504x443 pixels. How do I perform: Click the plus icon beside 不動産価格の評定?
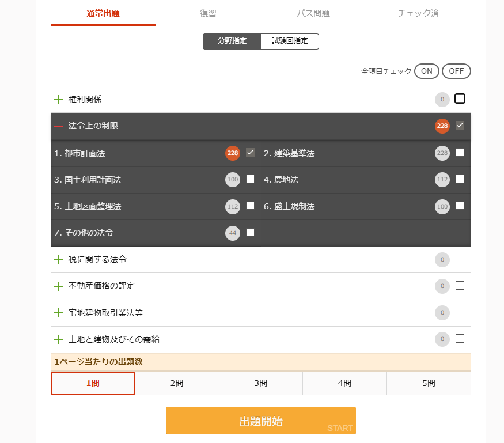(58, 286)
